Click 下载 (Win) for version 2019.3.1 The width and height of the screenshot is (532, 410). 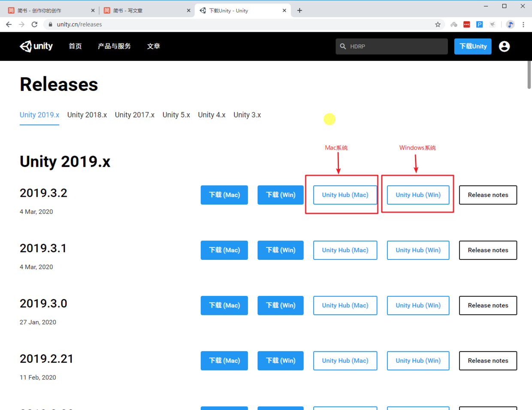(x=281, y=250)
